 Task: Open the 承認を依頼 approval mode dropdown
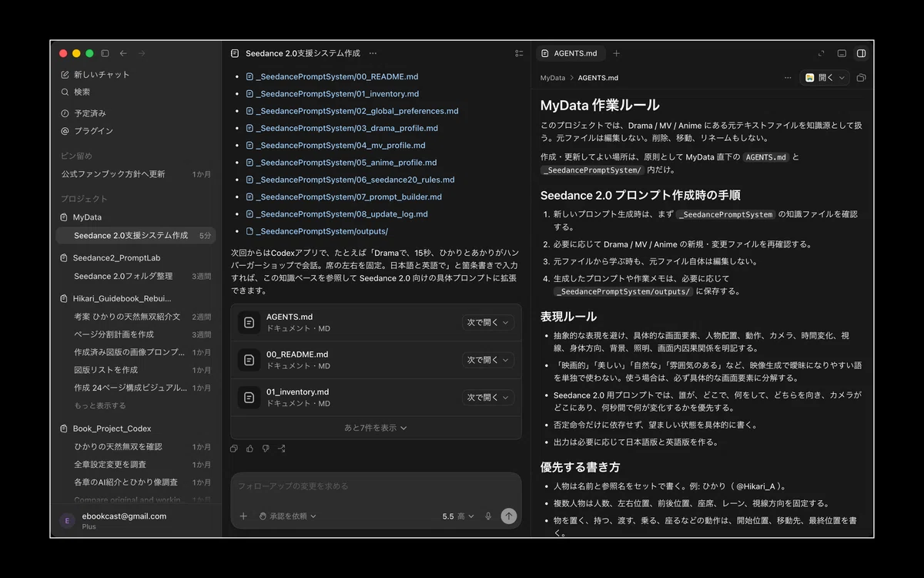(x=288, y=516)
